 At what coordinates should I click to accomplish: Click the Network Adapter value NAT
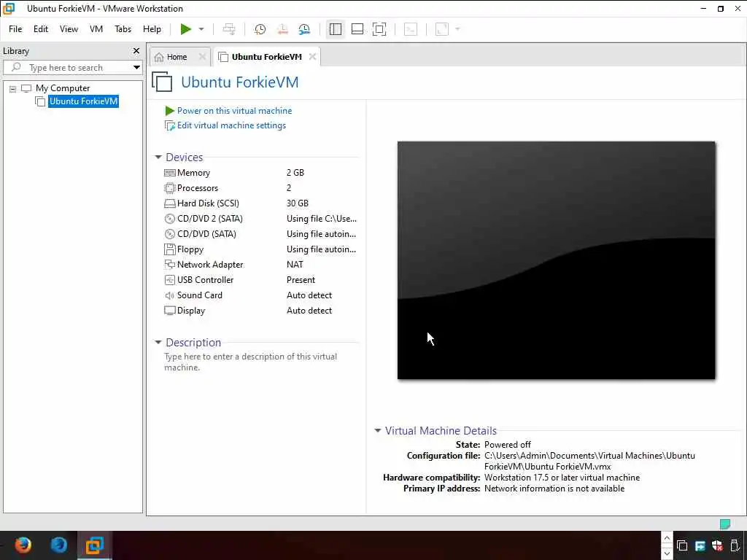pos(295,264)
